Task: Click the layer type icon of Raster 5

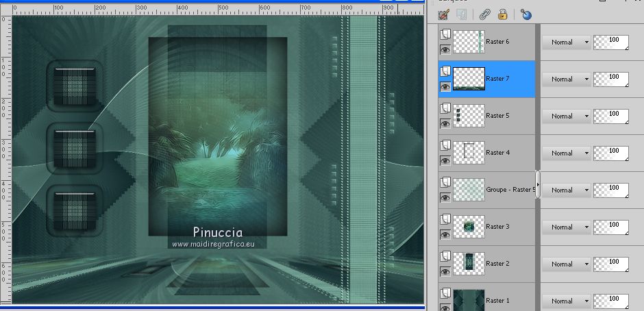Action: pos(445,108)
